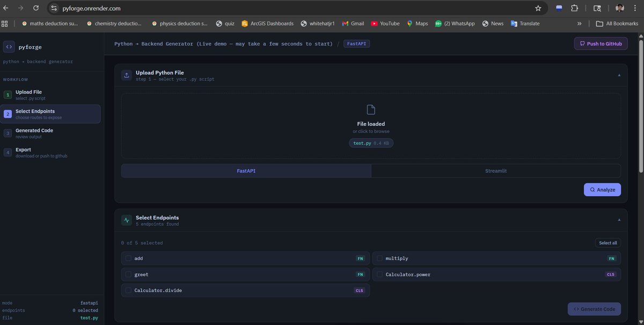Image resolution: width=644 pixels, height=325 pixels.
Task: Open the ArcGIS Dashboards bookmark
Action: tap(267, 24)
